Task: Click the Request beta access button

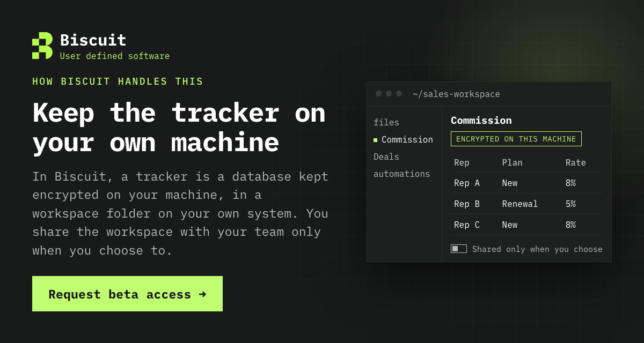Action: click(127, 294)
